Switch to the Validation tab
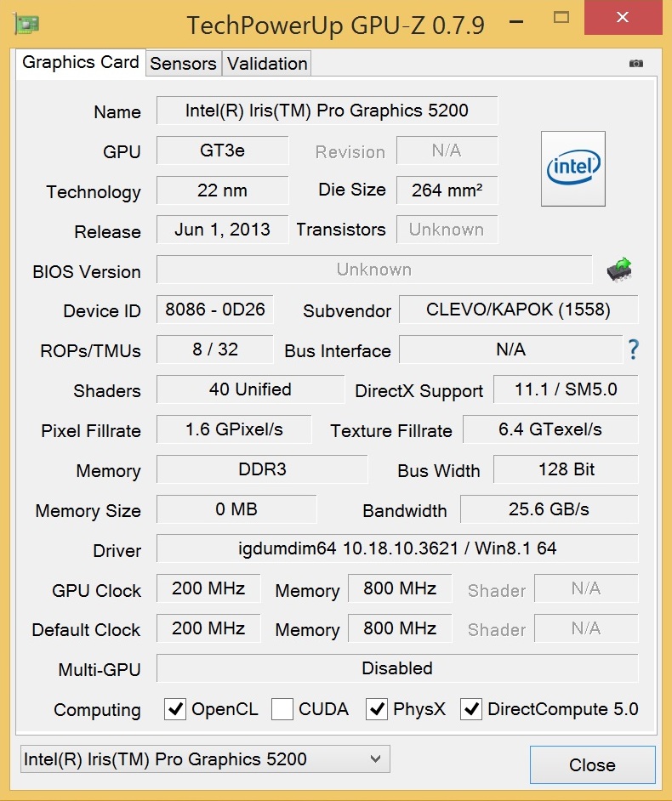The width and height of the screenshot is (672, 801). (x=267, y=63)
